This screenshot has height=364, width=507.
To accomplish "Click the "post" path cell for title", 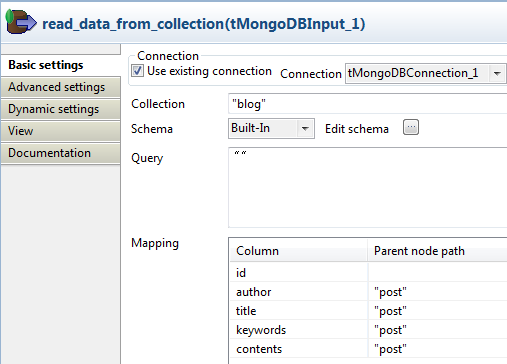I will pyautogui.click(x=438, y=311).
